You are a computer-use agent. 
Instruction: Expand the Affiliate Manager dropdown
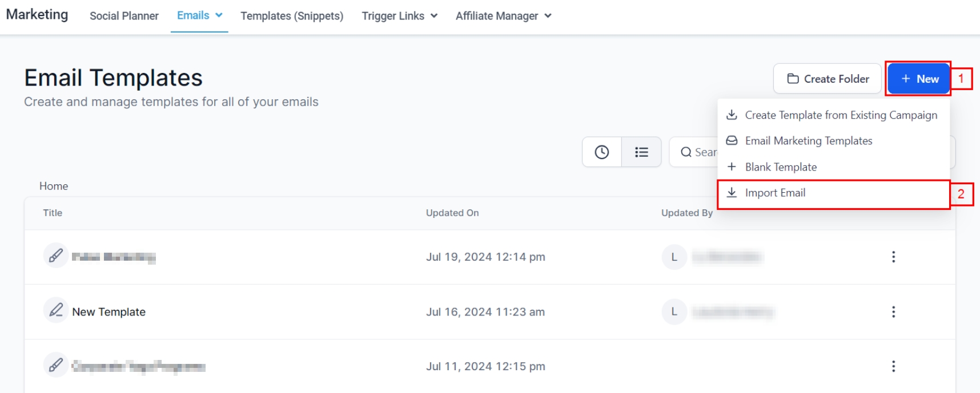tap(503, 16)
